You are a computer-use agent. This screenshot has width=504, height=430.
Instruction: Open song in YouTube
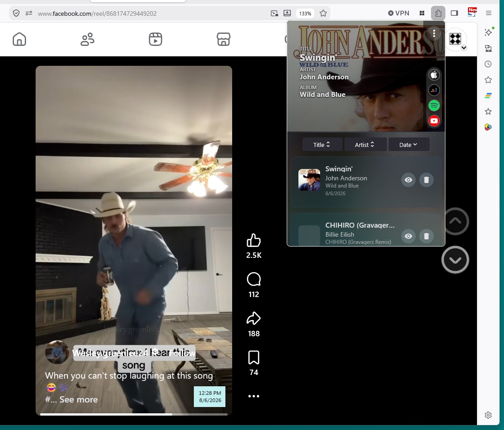[x=434, y=121]
